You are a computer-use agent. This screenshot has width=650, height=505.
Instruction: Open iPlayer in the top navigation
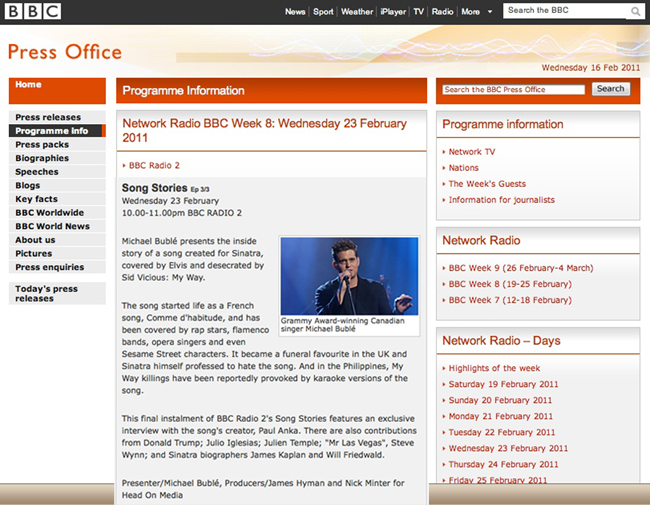[x=393, y=12]
